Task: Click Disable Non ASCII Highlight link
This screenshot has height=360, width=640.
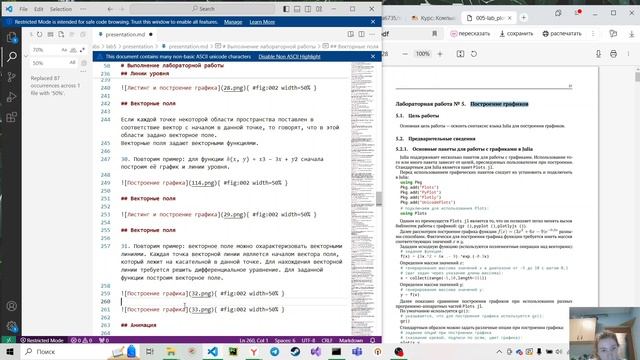Action: tap(289, 57)
